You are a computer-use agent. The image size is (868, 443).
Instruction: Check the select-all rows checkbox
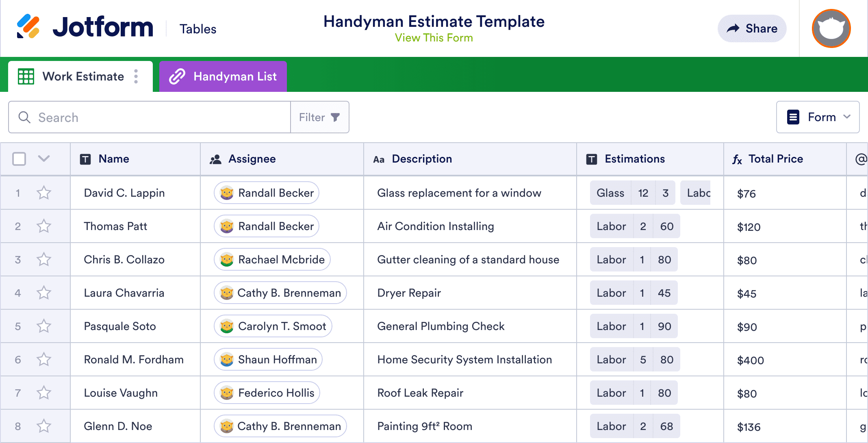point(19,159)
